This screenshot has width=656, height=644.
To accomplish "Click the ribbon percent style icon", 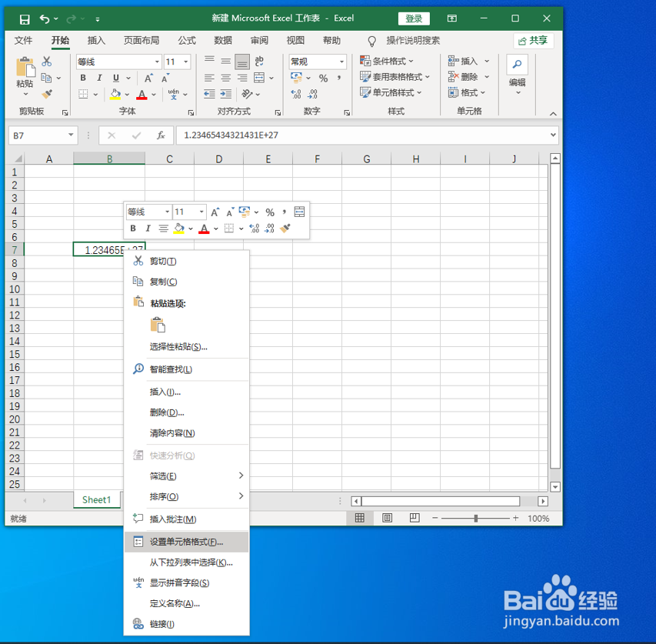I will (x=323, y=78).
